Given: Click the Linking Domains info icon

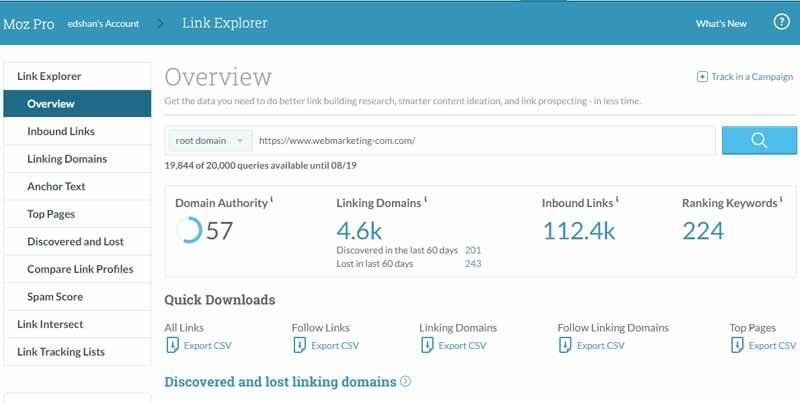Looking at the screenshot, I should [x=425, y=199].
